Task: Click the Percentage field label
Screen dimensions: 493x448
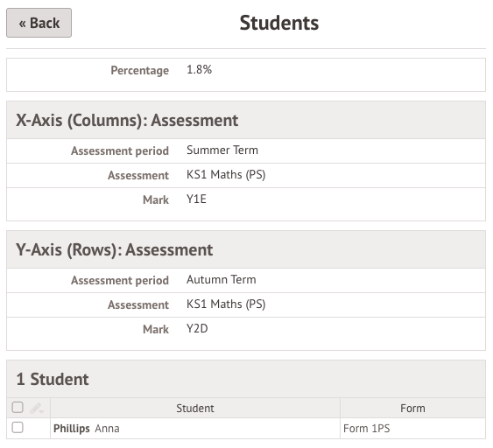Action: (x=140, y=70)
